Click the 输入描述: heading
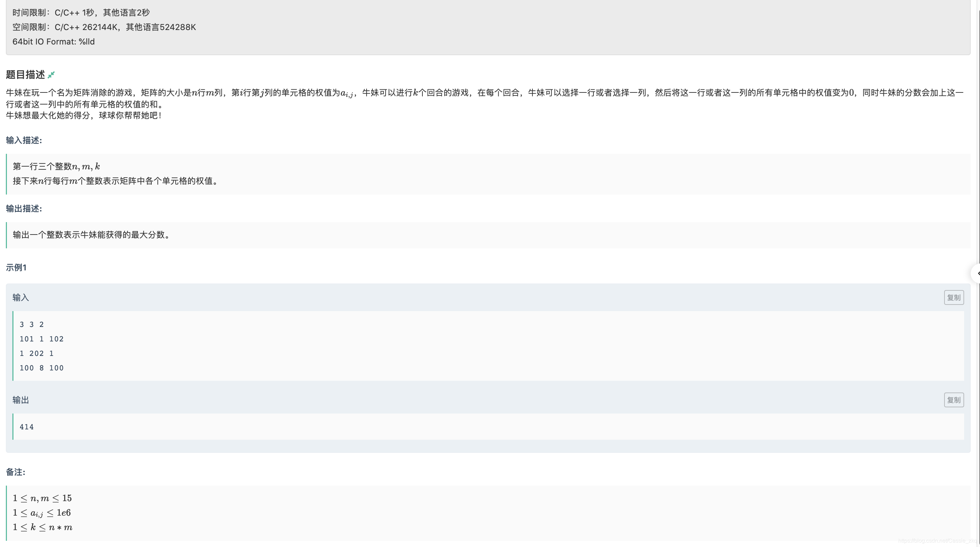The height and width of the screenshot is (547, 980). click(x=24, y=140)
